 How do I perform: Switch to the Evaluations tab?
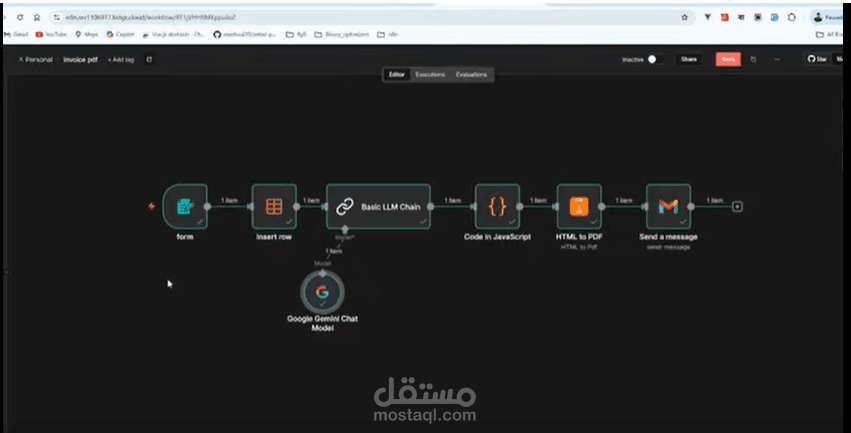click(x=471, y=74)
